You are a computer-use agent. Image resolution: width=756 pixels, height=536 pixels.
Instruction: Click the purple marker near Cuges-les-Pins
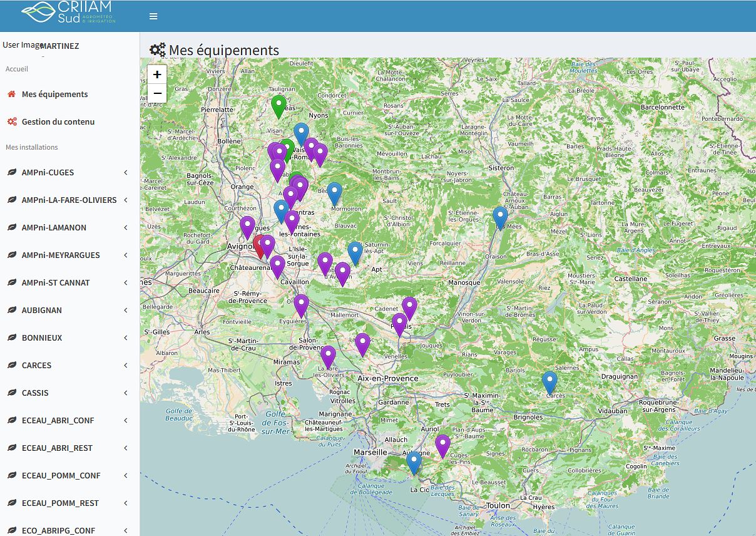pyautogui.click(x=442, y=445)
